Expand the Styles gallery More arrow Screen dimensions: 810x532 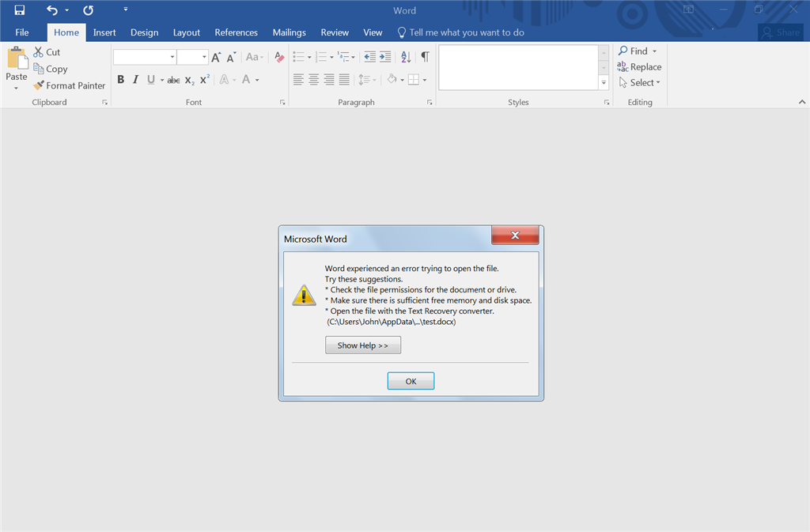coord(604,83)
